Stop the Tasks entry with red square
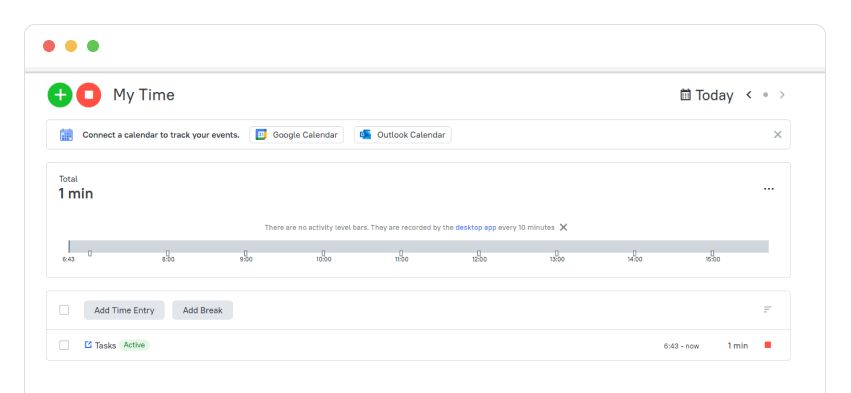The width and height of the screenshot is (851, 393). [x=767, y=345]
